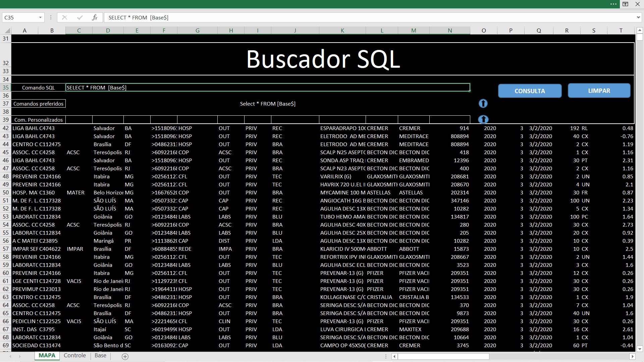This screenshot has width=644, height=362.
Task: Click sheet tab scroll left arrow
Action: pos(10,356)
